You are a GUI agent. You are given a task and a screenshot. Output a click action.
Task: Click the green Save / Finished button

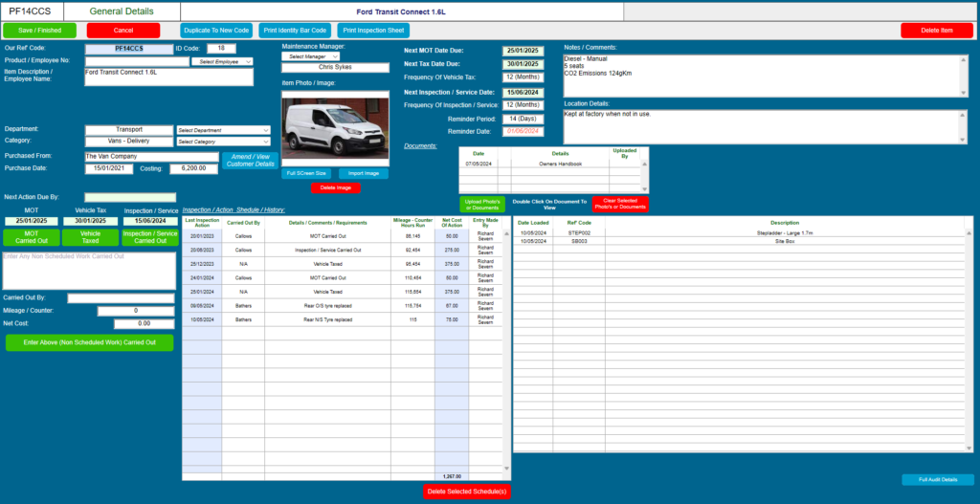pyautogui.click(x=39, y=30)
